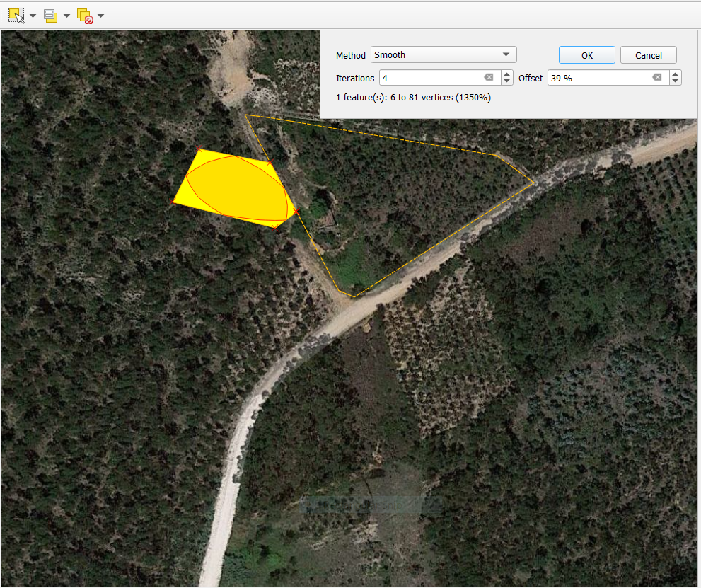Click the simplify feature toolbar icon
Image resolution: width=701 pixels, height=588 pixels.
(50, 14)
